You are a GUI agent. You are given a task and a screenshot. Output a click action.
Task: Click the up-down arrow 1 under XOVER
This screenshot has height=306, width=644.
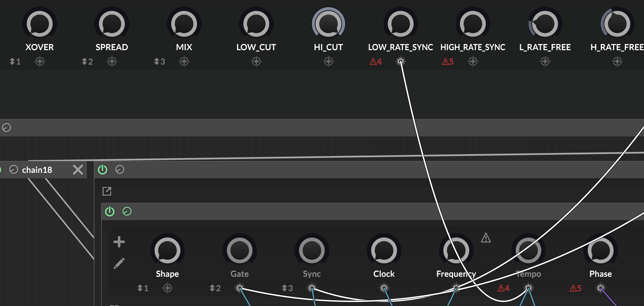[15, 62]
